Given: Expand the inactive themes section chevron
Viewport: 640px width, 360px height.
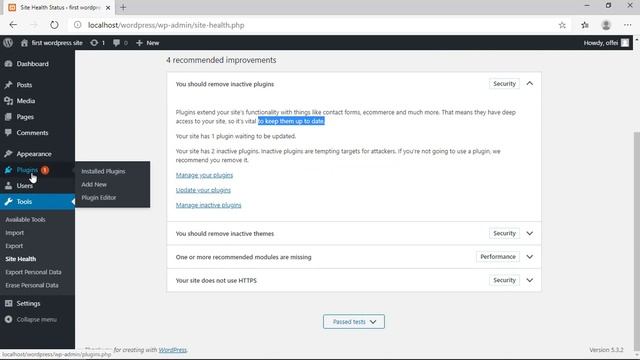Looking at the screenshot, I should [x=529, y=233].
